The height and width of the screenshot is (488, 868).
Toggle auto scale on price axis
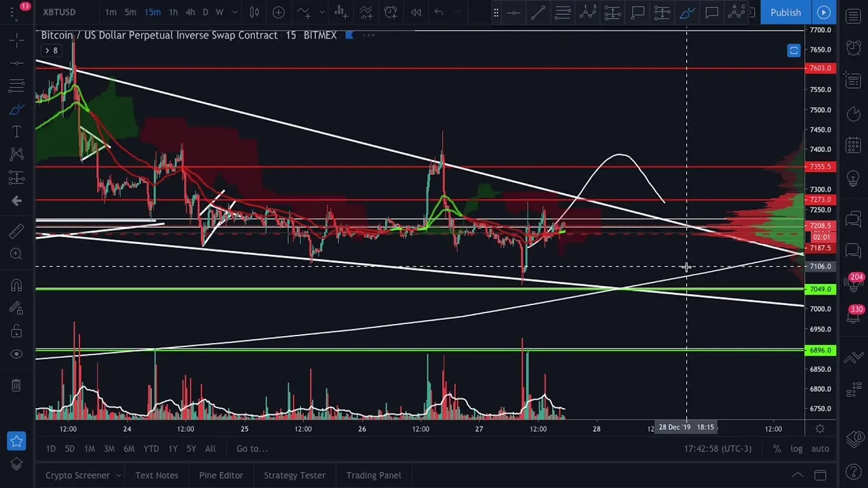tap(820, 449)
